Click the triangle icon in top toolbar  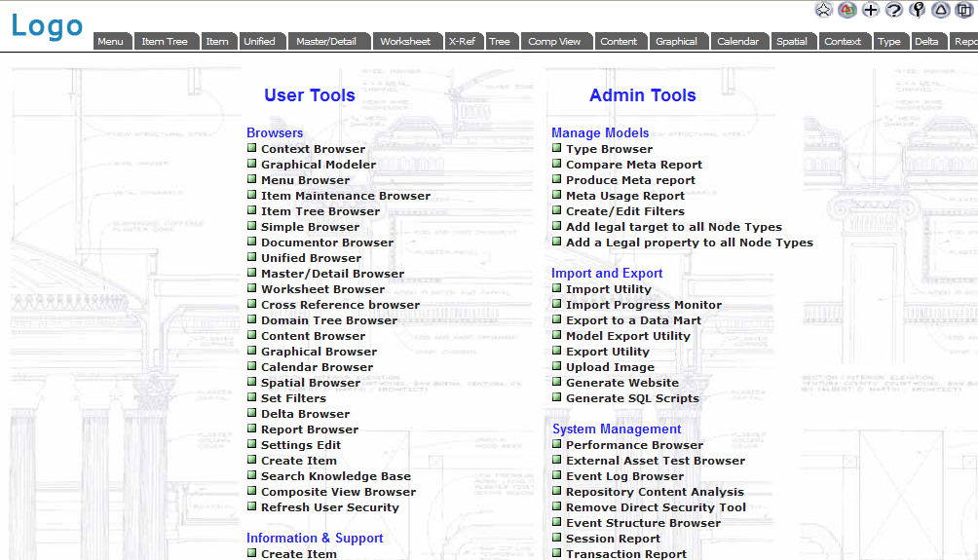[940, 10]
